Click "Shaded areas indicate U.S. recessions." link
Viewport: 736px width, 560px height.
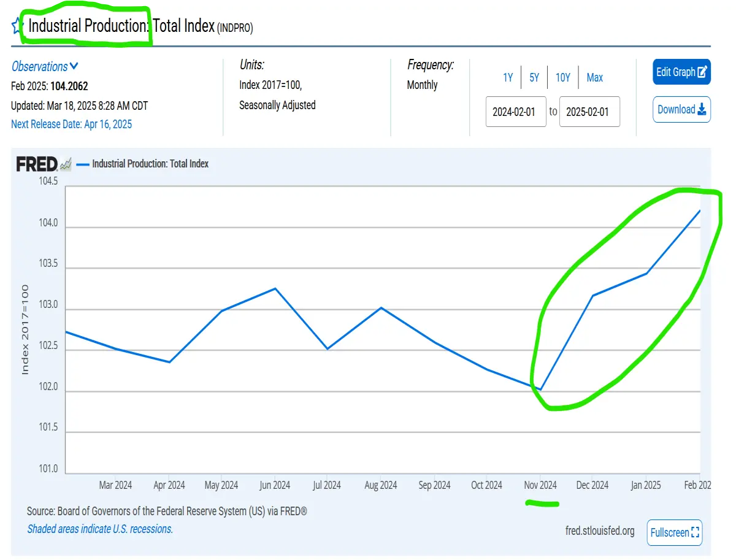100,529
